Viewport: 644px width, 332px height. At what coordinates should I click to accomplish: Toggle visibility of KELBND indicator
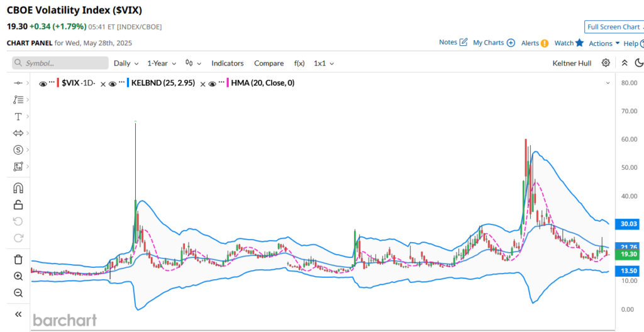(112, 83)
